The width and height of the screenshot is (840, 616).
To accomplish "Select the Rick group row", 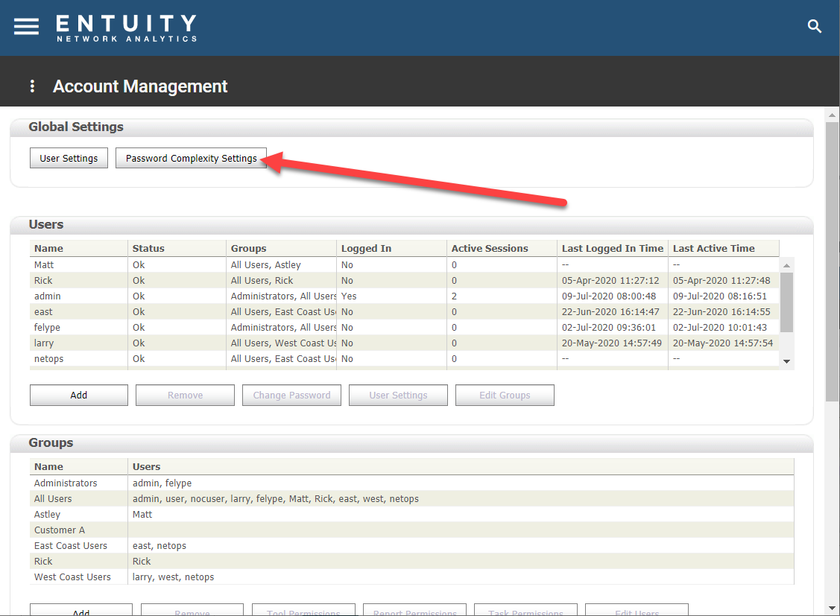I will (x=412, y=562).
